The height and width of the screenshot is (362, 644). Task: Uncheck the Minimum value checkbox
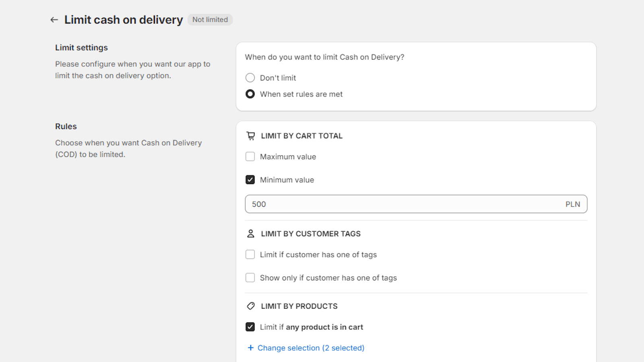250,180
